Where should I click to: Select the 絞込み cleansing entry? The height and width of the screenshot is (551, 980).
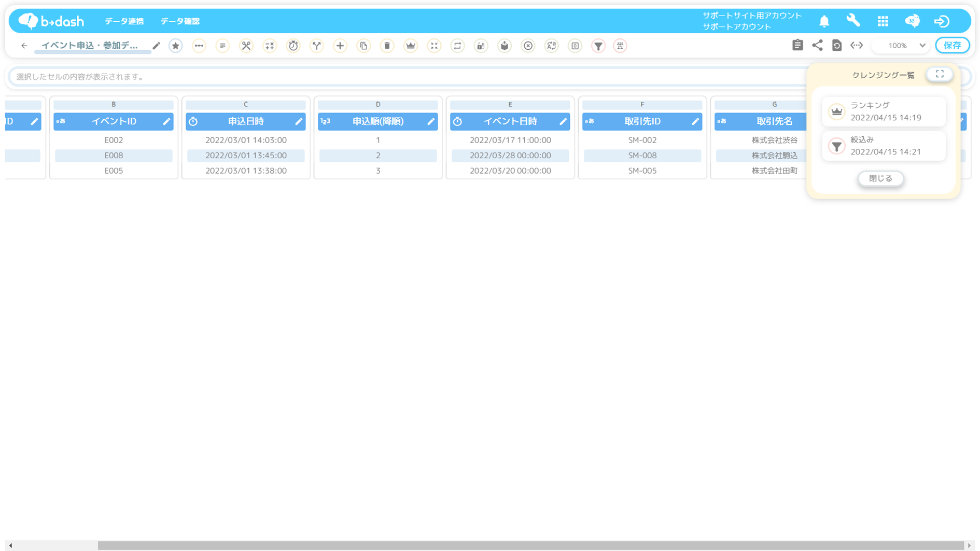click(884, 146)
